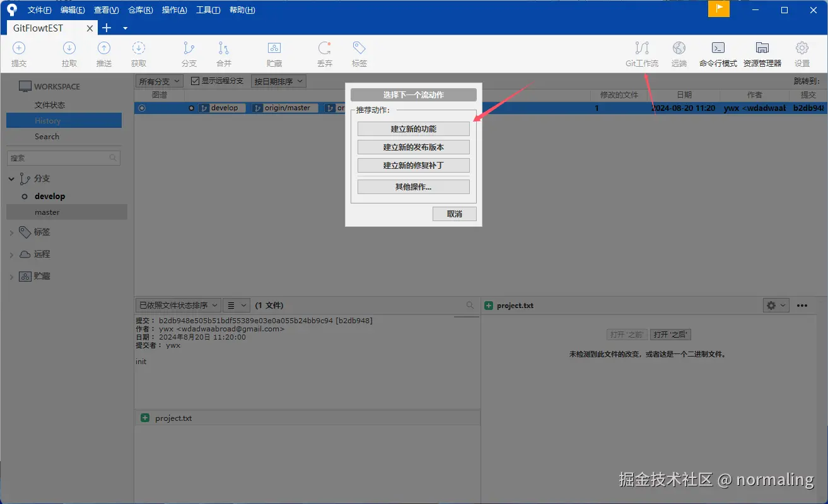Open the diff gear options dropdown
The height and width of the screenshot is (504, 828).
[x=776, y=306]
